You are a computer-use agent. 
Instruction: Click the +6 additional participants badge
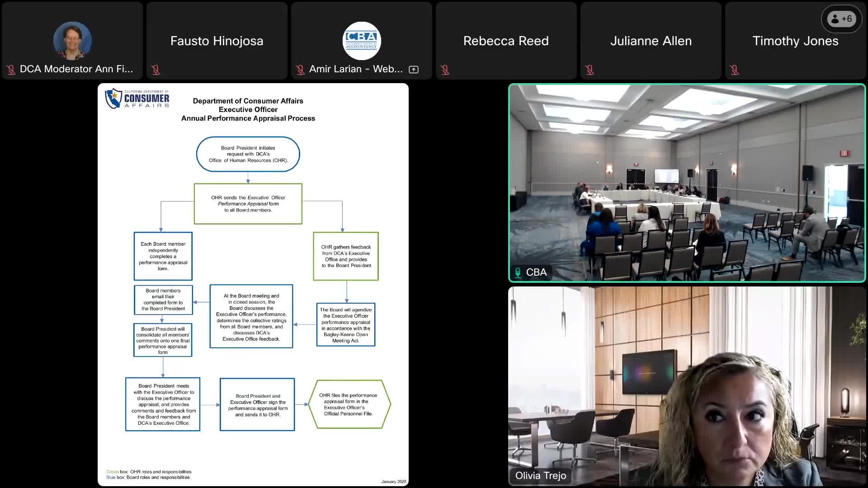click(x=841, y=19)
